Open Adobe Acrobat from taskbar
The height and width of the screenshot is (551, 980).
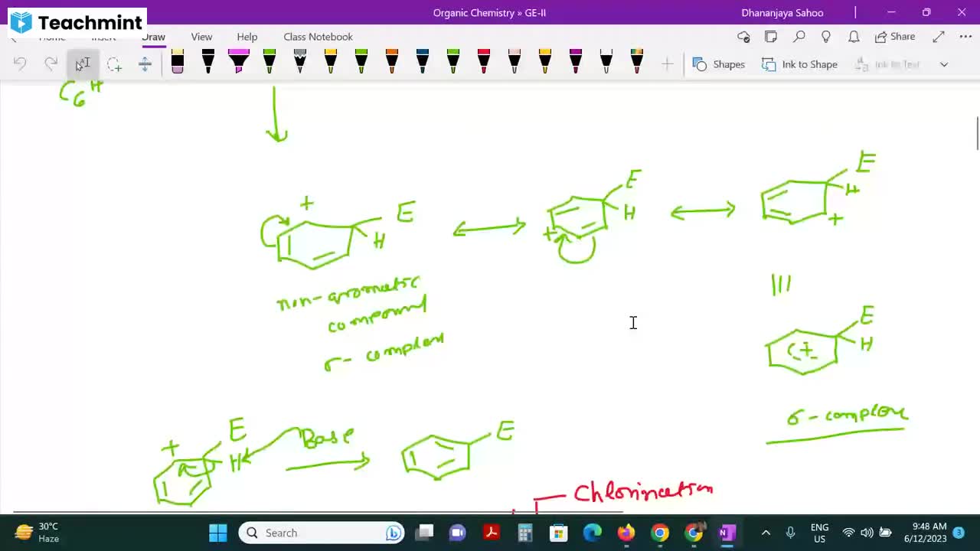click(x=491, y=533)
